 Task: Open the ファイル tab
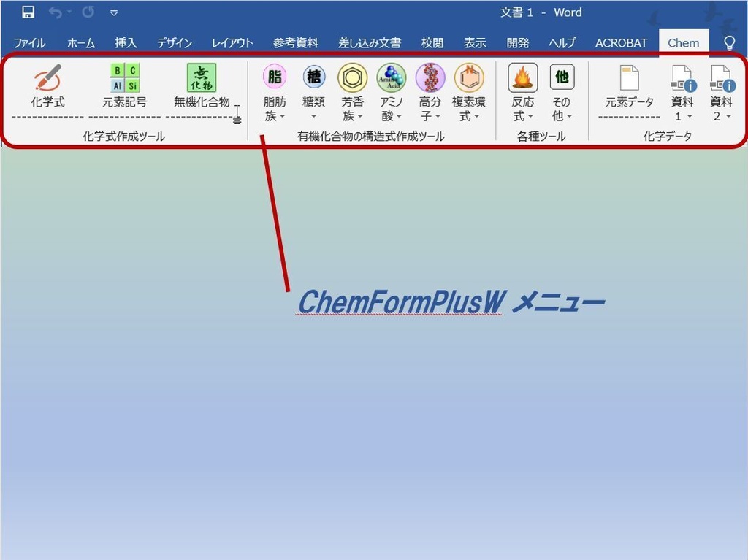[x=29, y=43]
